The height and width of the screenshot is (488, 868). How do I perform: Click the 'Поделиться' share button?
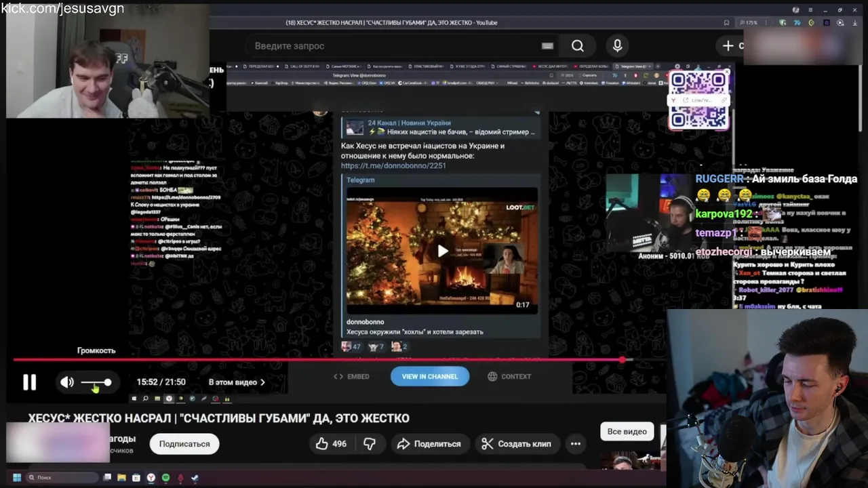[430, 444]
